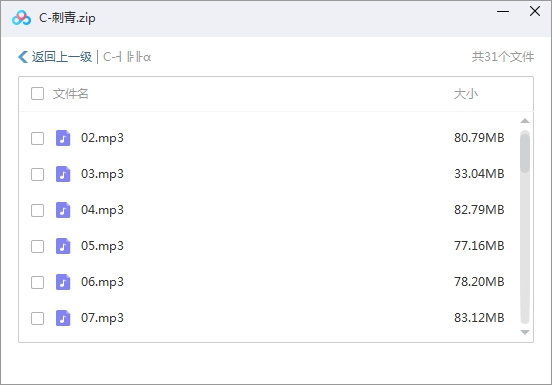The width and height of the screenshot is (552, 385).
Task: Click the scrollbar down arrow
Action: coord(525,332)
